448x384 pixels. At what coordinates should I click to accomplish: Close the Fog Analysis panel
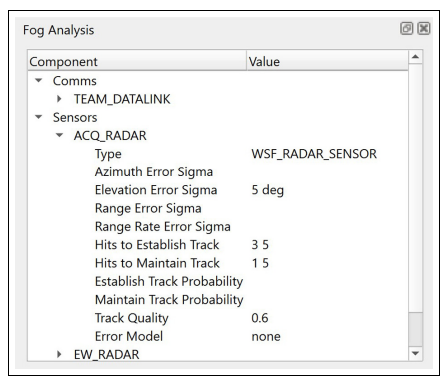[424, 29]
